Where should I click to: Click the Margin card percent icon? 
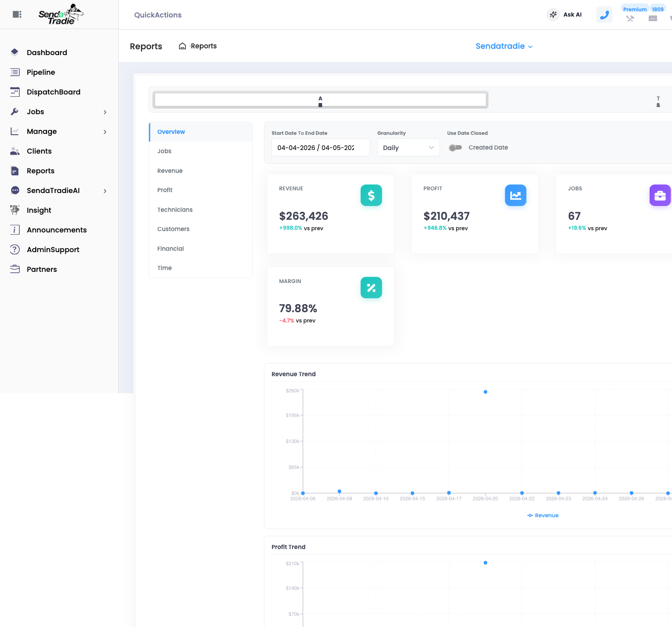pos(371,288)
